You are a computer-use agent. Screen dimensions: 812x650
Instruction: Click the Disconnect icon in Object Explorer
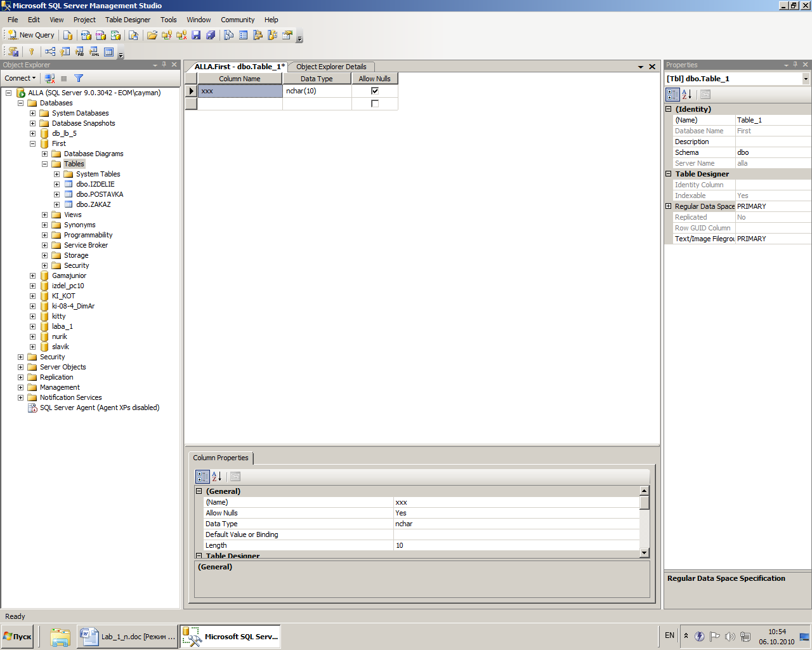point(49,78)
